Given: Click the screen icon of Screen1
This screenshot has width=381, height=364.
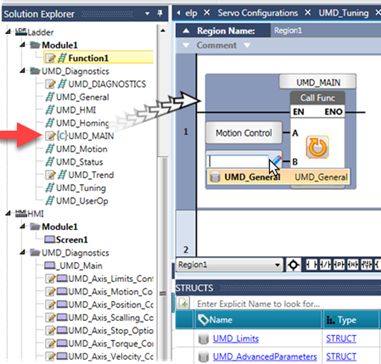Looking at the screenshot, I should click(x=50, y=240).
